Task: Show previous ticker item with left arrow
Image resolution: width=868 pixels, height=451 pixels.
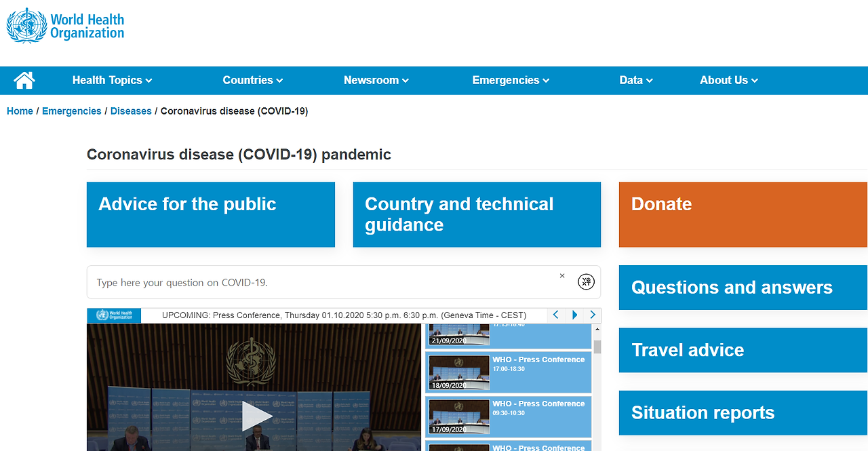Action: 556,315
